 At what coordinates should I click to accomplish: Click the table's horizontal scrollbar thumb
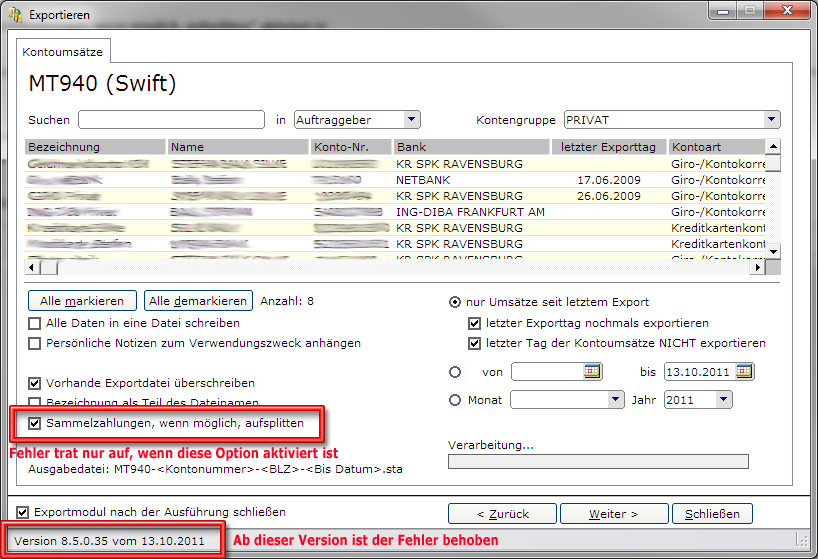(x=50, y=268)
